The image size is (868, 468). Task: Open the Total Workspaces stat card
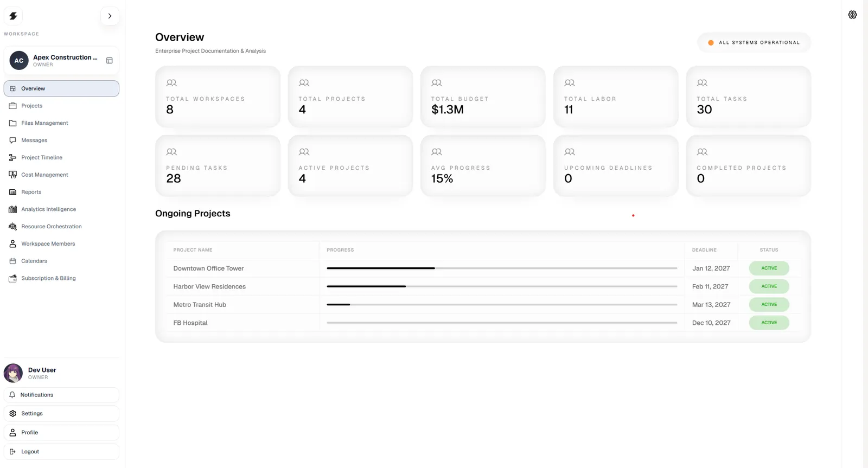tap(218, 97)
